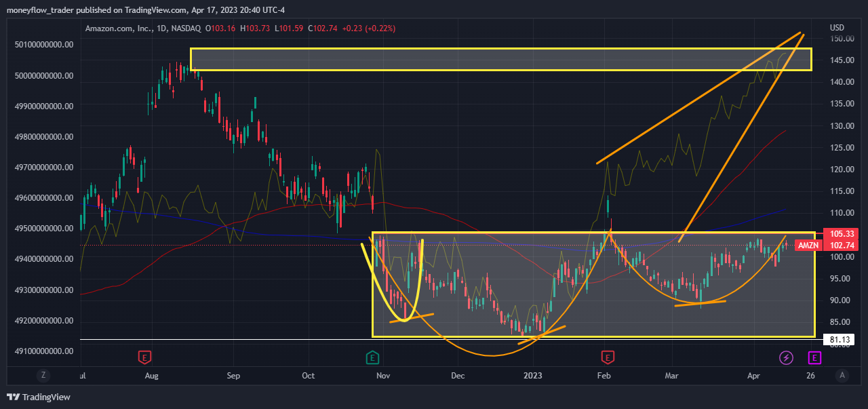Click the red 105.33 price label

point(840,233)
